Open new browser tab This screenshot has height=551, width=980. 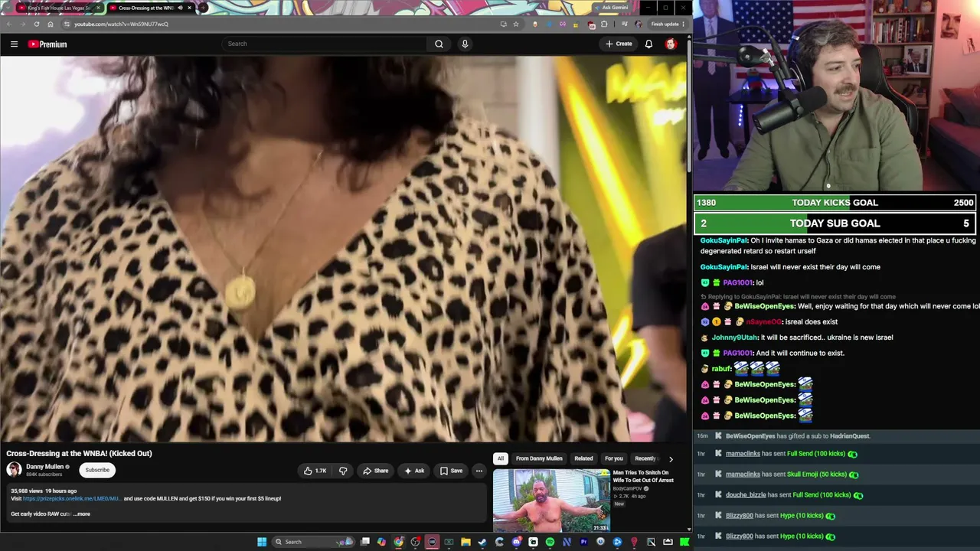pyautogui.click(x=203, y=8)
